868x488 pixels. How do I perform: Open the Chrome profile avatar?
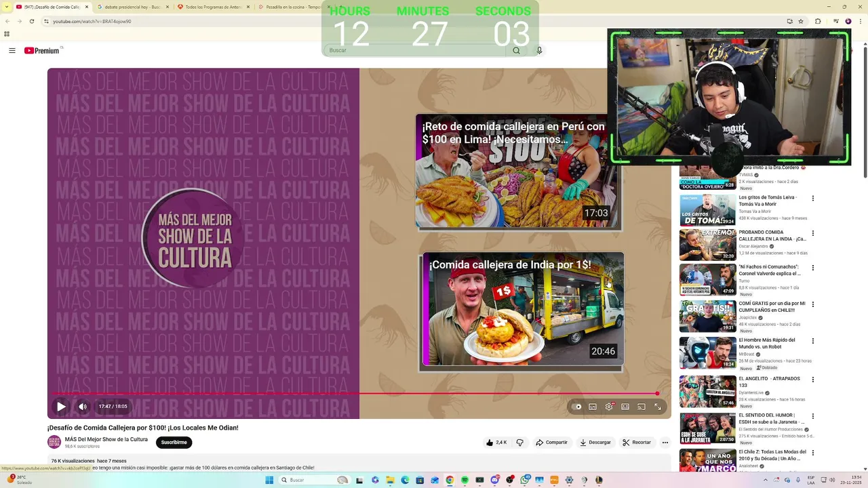[848, 21]
